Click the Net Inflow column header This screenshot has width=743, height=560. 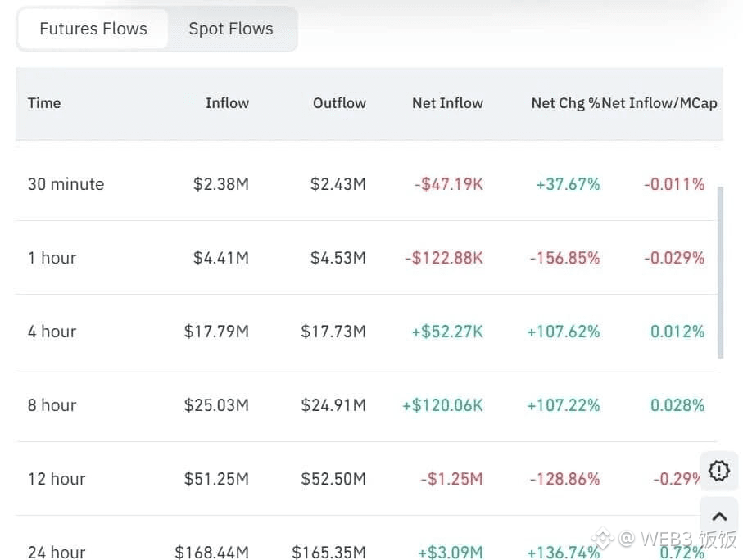[x=447, y=103]
